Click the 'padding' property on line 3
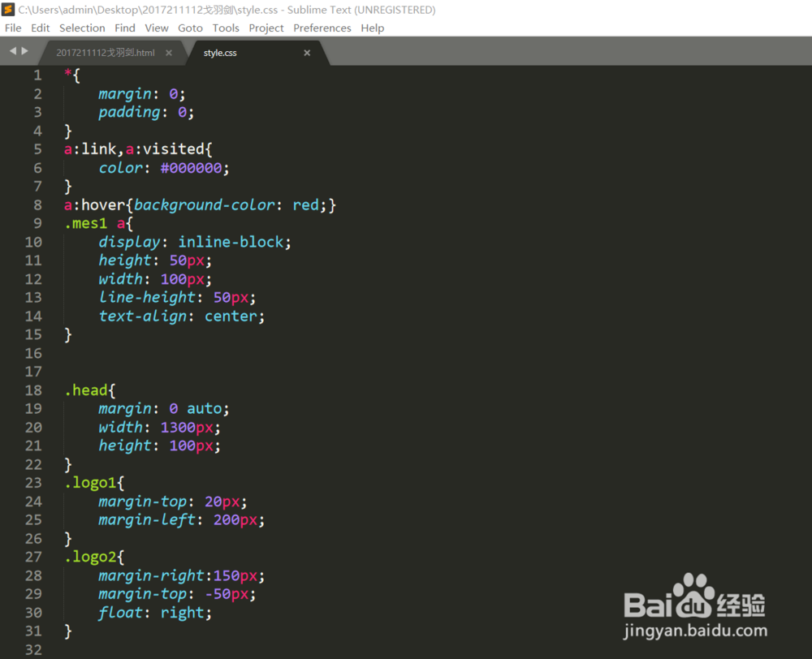The width and height of the screenshot is (812, 659). tap(129, 112)
